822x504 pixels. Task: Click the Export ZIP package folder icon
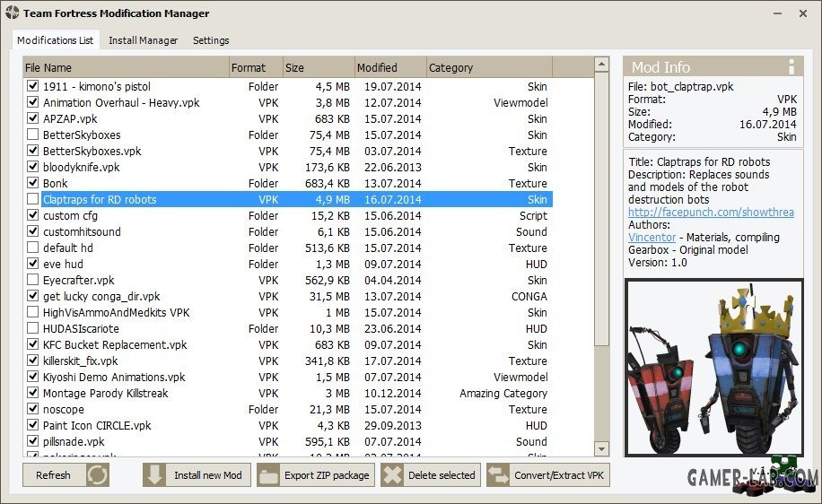(x=268, y=475)
